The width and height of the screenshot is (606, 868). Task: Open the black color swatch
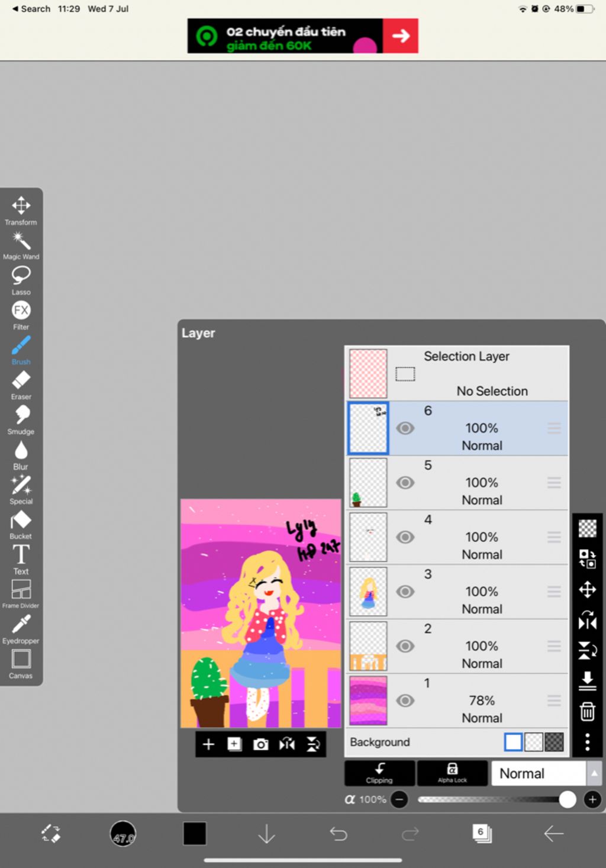tap(195, 834)
